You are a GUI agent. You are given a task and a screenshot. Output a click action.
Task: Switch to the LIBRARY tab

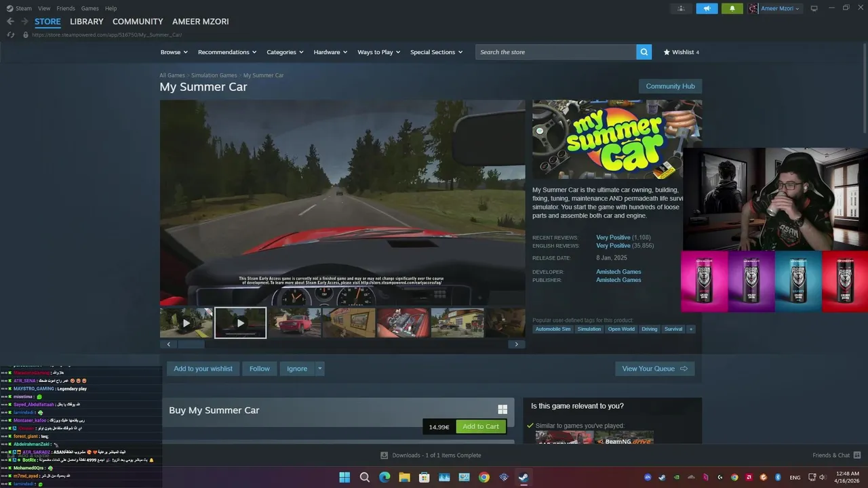coord(87,22)
